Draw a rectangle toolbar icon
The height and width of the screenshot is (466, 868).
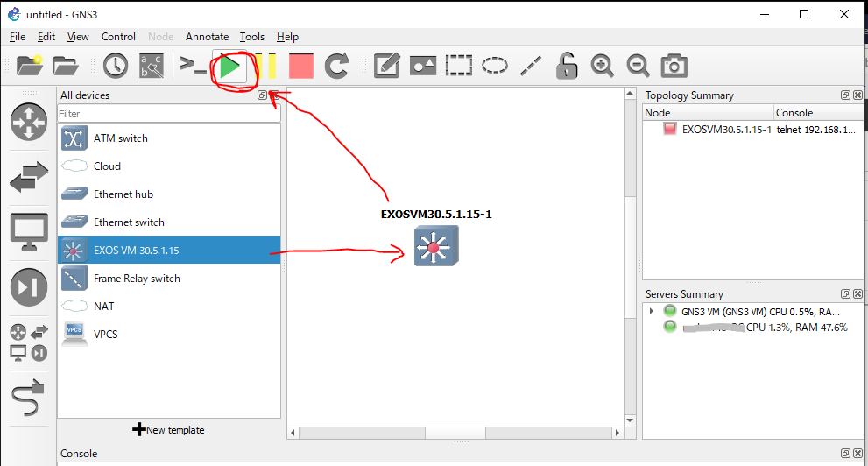459,66
